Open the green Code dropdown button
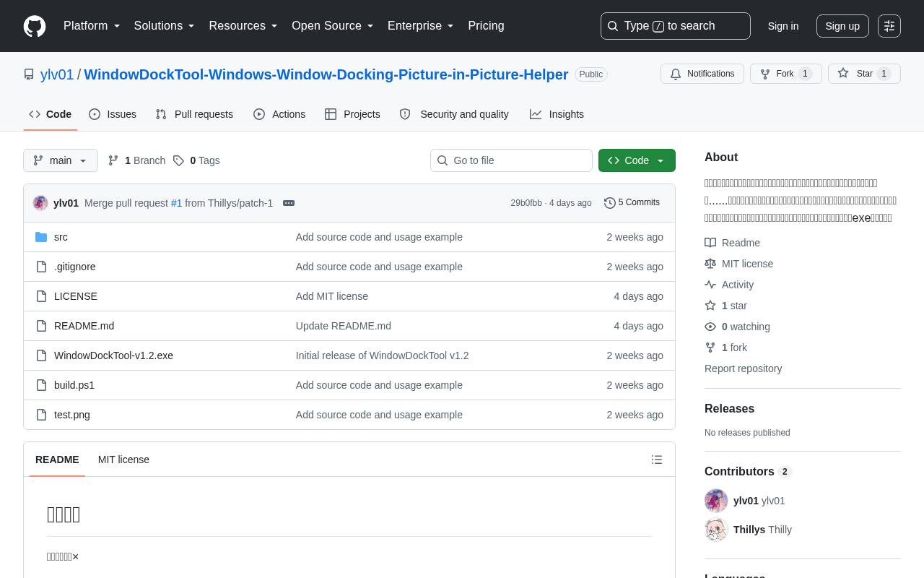Screen dimensions: 924x578 [x=637, y=160]
